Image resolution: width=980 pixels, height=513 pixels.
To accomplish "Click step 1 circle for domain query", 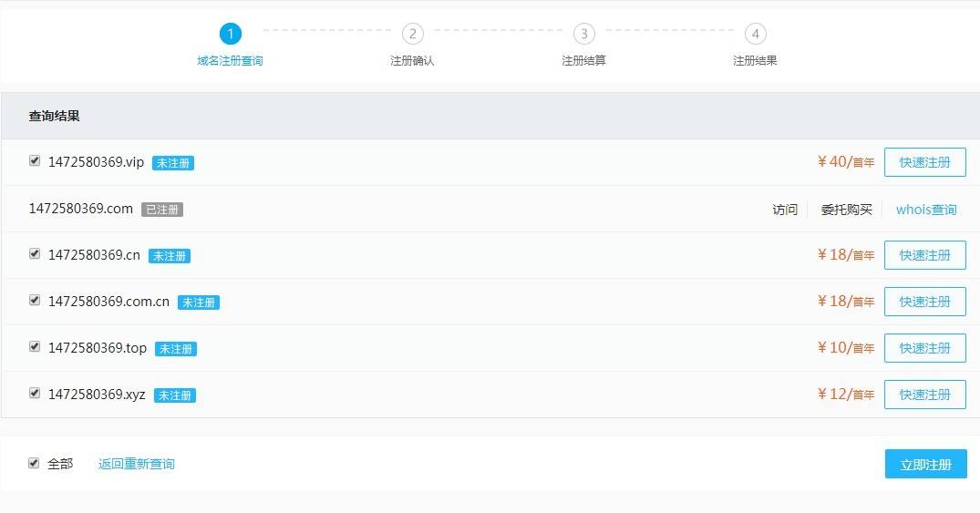I will click(230, 34).
